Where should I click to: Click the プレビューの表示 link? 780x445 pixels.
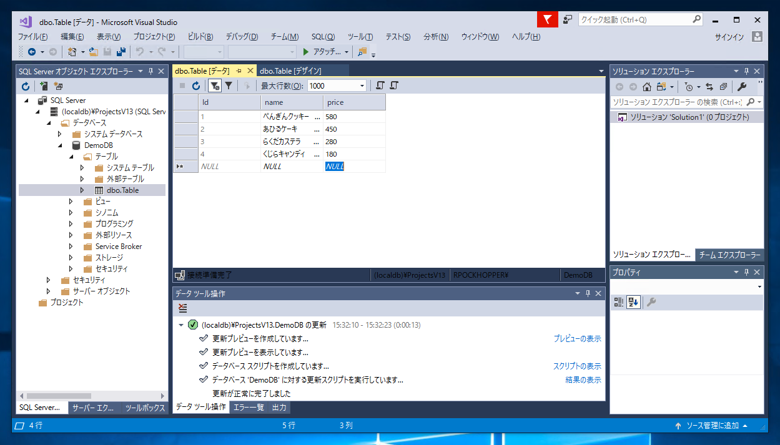[x=577, y=339]
